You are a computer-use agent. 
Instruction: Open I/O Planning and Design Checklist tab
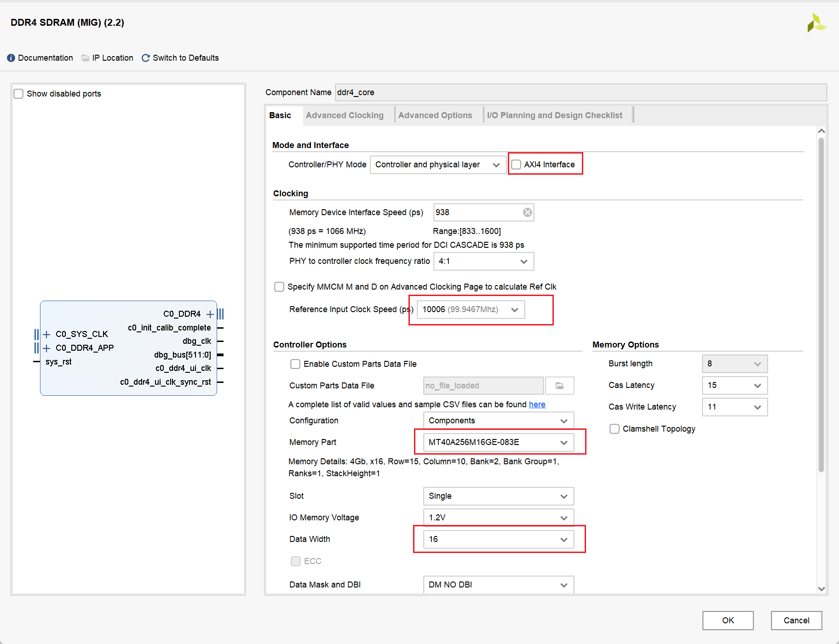[x=554, y=115]
